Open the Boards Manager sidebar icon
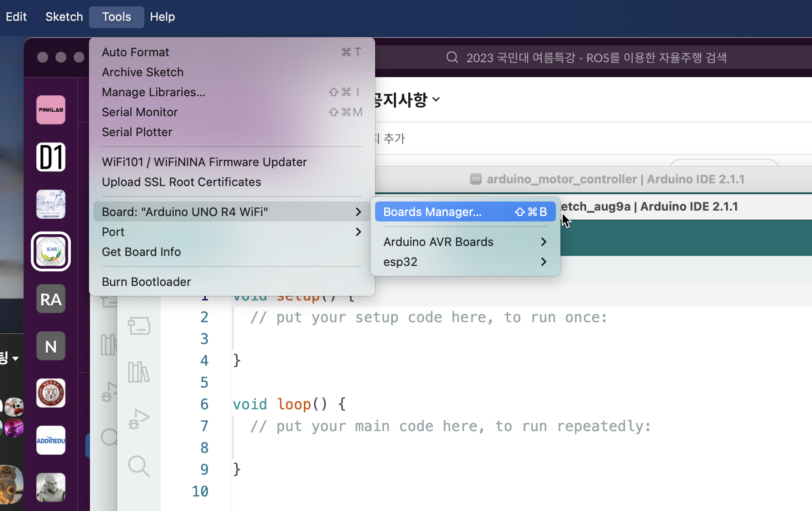 [x=139, y=325]
